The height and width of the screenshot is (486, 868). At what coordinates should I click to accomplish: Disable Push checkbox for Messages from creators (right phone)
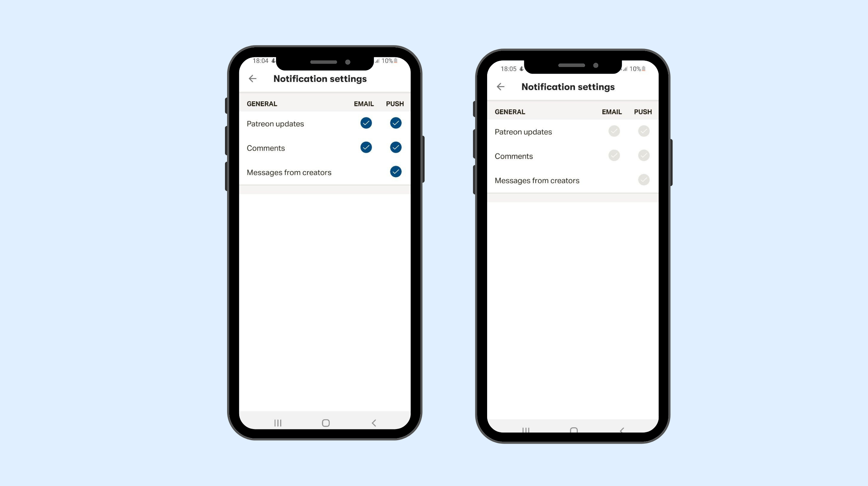click(x=643, y=179)
